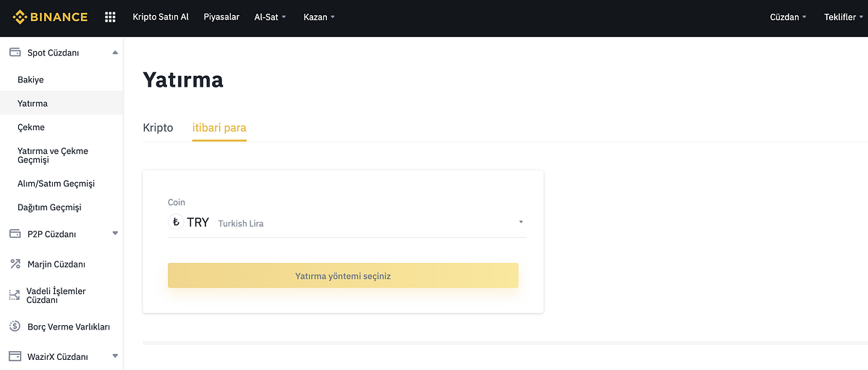Open the Al-Sat dropdown menu
The height and width of the screenshot is (370, 868).
click(271, 17)
